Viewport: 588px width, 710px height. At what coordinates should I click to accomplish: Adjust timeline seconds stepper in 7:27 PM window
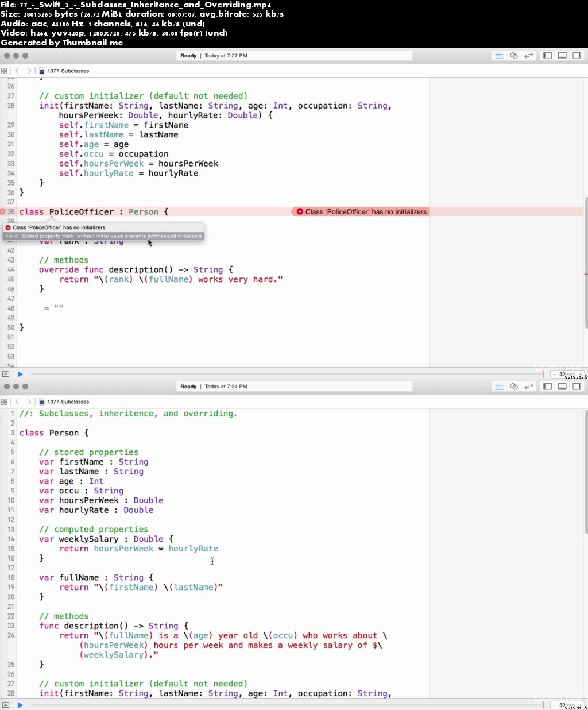(568, 375)
